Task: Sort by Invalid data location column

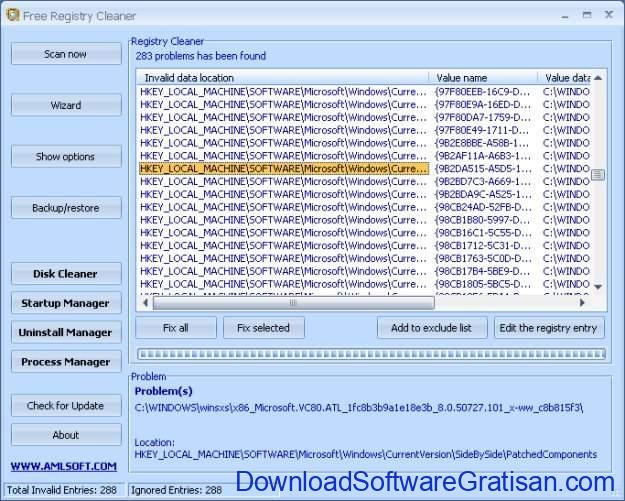Action: 283,78
